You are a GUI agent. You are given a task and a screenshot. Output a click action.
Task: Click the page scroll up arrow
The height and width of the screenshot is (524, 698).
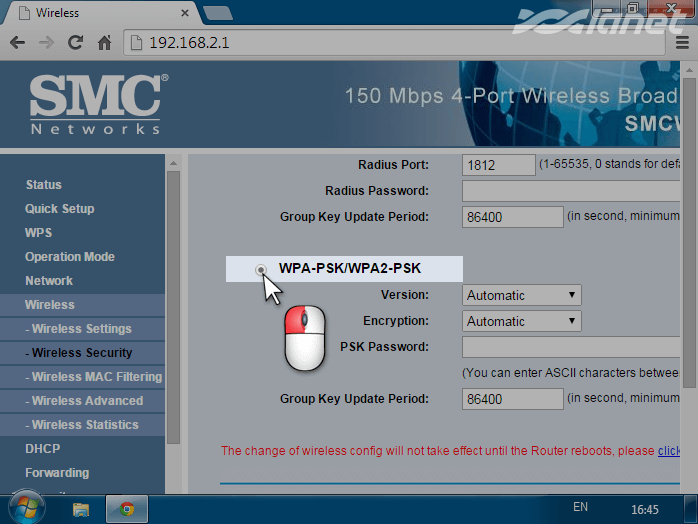coord(689,70)
